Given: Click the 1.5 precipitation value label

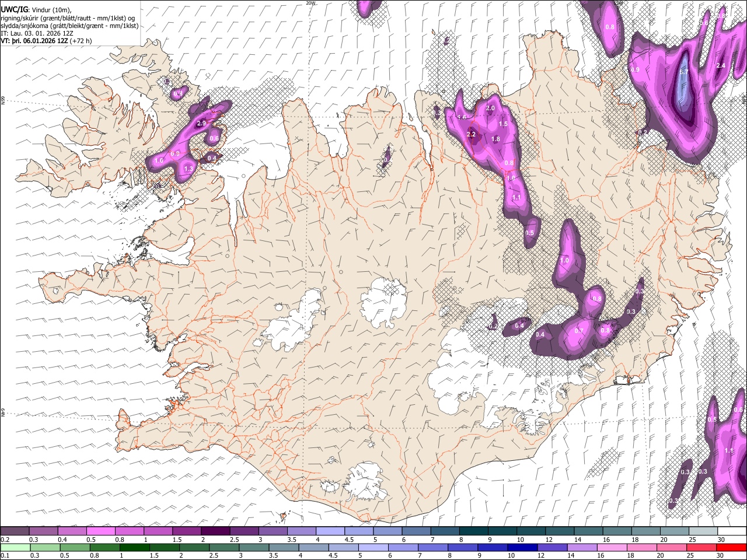Looking at the screenshot, I should pos(504,124).
